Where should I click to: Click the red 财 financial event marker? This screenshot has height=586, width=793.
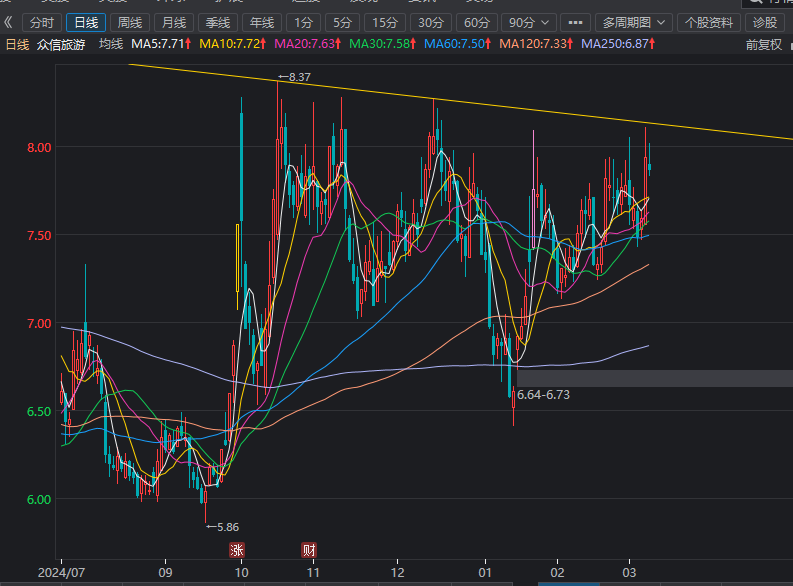click(x=309, y=550)
